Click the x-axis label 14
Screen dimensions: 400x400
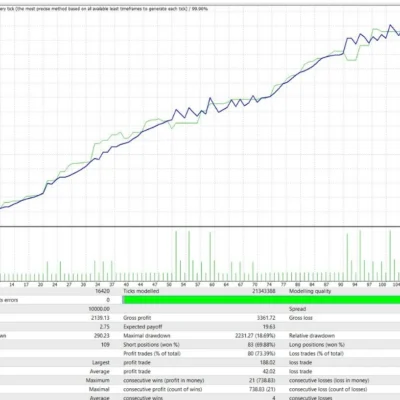12,285
